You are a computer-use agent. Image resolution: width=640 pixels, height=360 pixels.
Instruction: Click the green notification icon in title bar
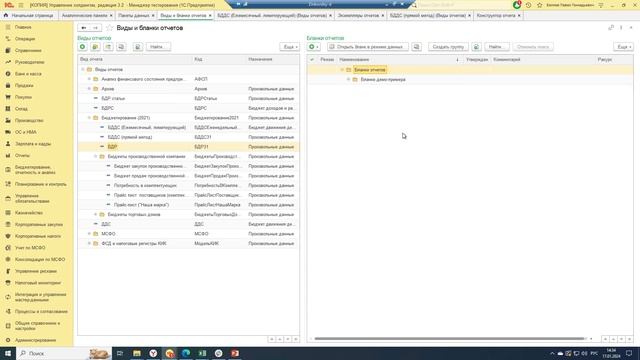517,5
